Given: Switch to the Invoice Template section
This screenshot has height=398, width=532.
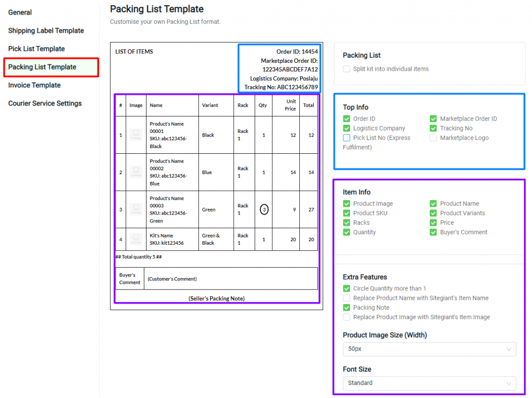Looking at the screenshot, I should coord(34,85).
